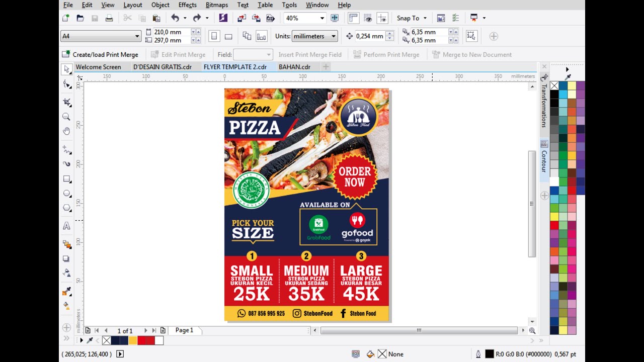This screenshot has height=362, width=644.
Task: Toggle Show guidelines button
Action: coord(382,18)
